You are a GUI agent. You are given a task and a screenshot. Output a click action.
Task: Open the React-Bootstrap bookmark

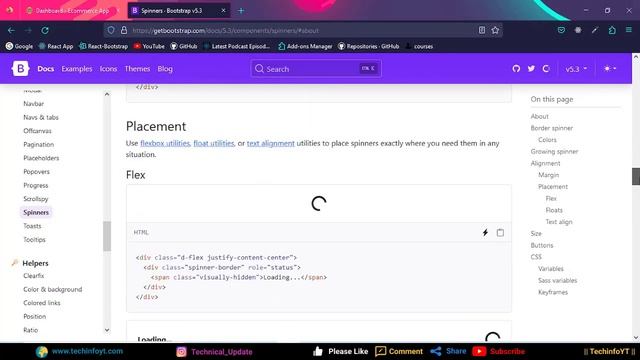(103, 46)
